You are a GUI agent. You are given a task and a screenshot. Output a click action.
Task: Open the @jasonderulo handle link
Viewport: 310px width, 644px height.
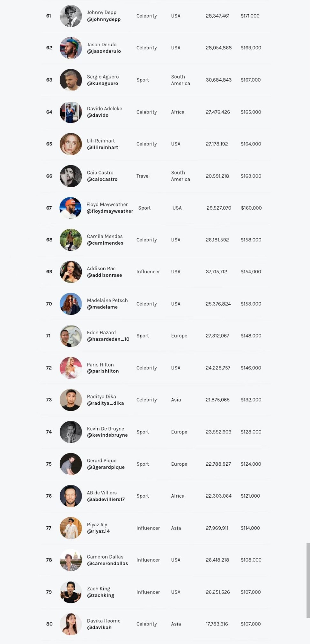(104, 51)
